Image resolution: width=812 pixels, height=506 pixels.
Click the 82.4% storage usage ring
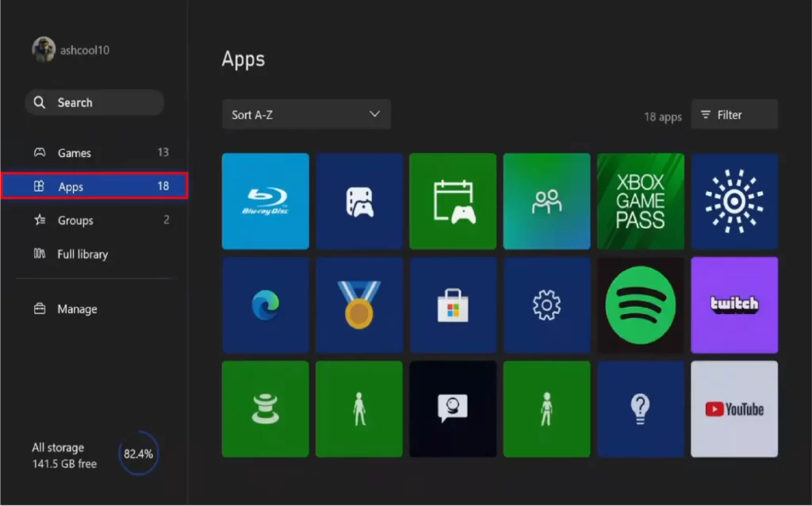tap(138, 454)
